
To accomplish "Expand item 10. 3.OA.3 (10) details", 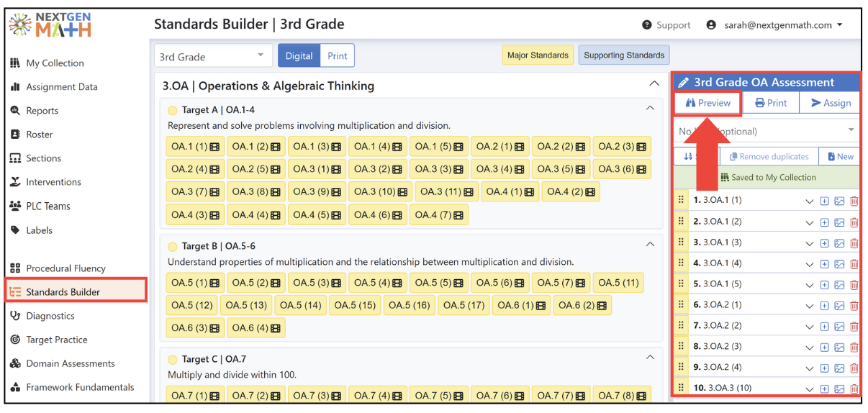I will point(810,389).
